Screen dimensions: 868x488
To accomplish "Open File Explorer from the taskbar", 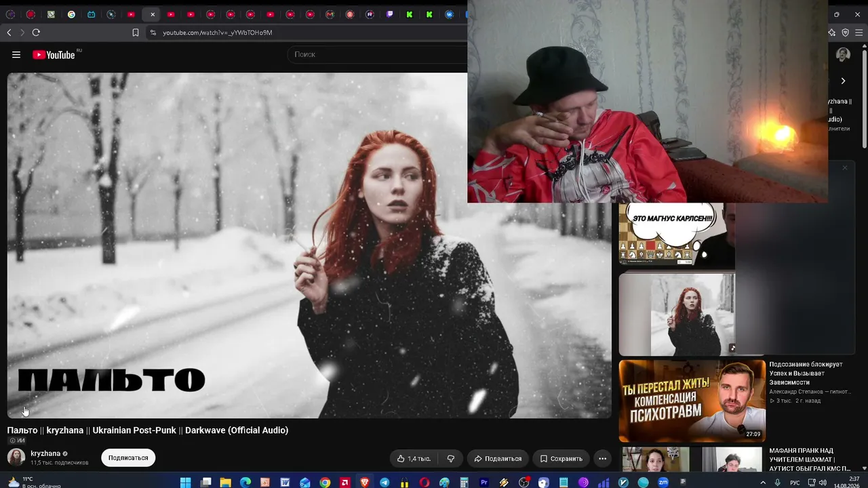I will [225, 483].
